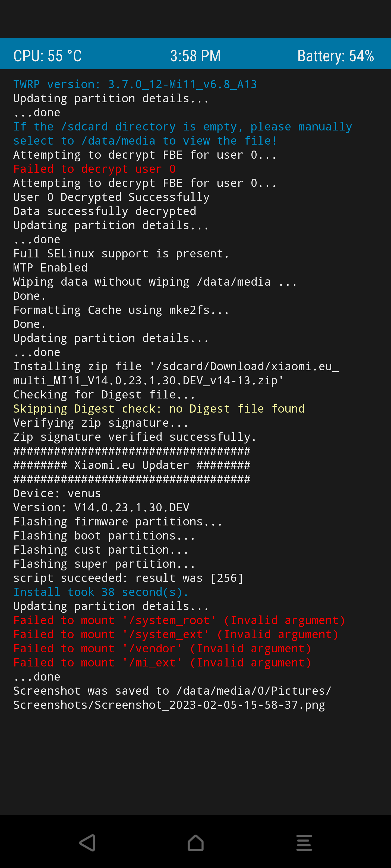Click the 'Installing zip file' path line

pyautogui.click(x=176, y=373)
